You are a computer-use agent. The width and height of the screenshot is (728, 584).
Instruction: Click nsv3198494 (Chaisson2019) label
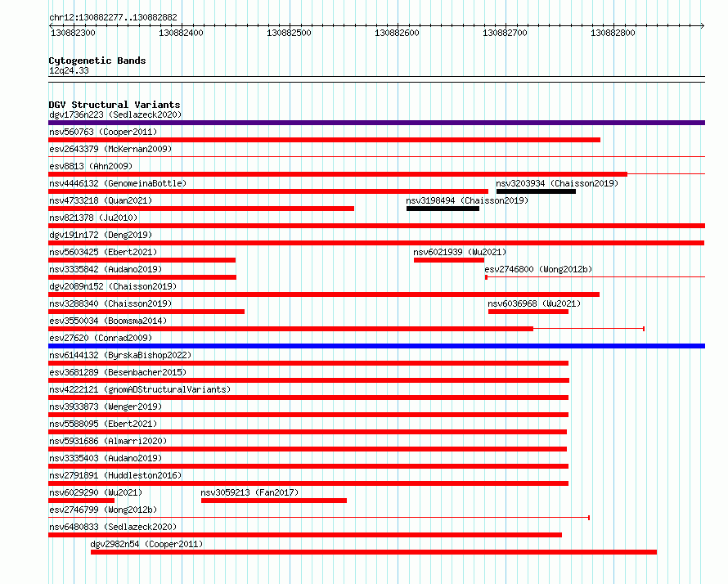[467, 200]
